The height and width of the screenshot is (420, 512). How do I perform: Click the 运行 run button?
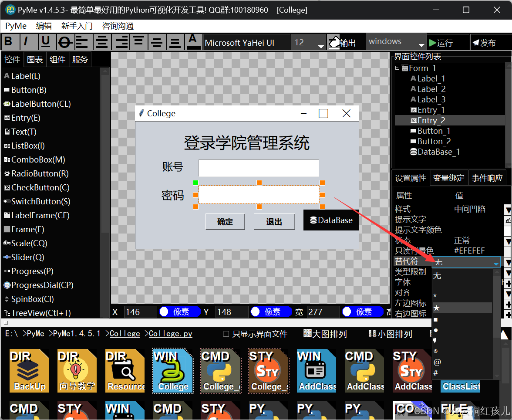pos(448,43)
